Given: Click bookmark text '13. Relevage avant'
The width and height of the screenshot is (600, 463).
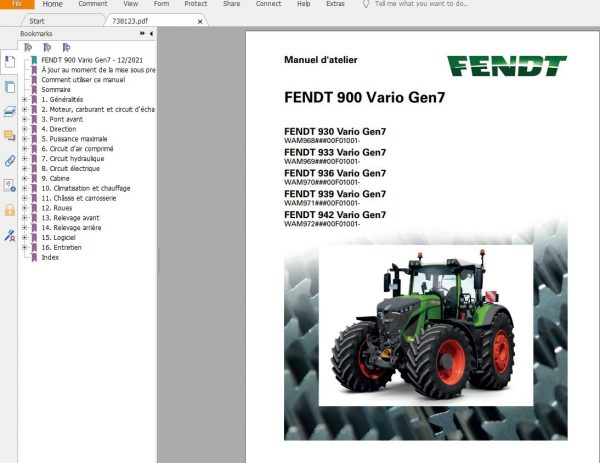Looking at the screenshot, I should pyautogui.click(x=70, y=218).
